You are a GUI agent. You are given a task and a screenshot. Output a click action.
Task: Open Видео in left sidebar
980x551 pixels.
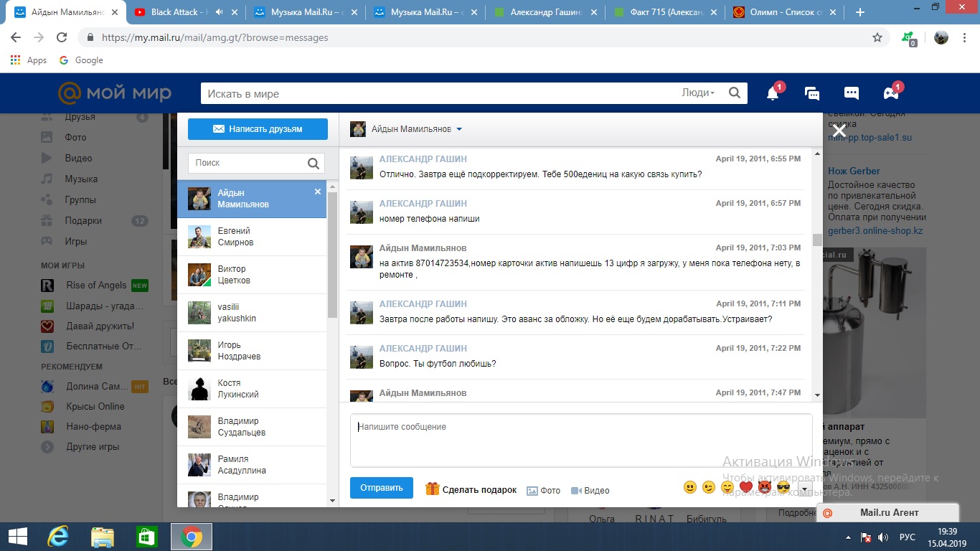pos(78,158)
